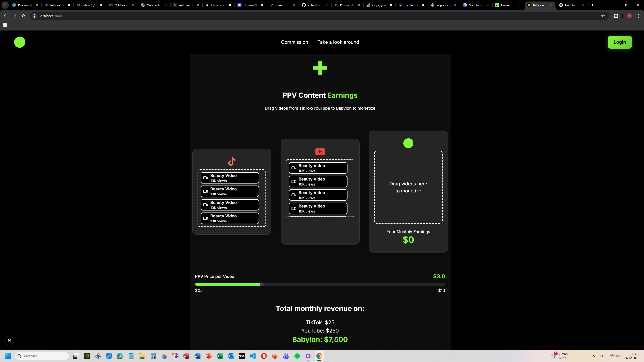
Task: Click the large green plus icon
Action: point(320,68)
